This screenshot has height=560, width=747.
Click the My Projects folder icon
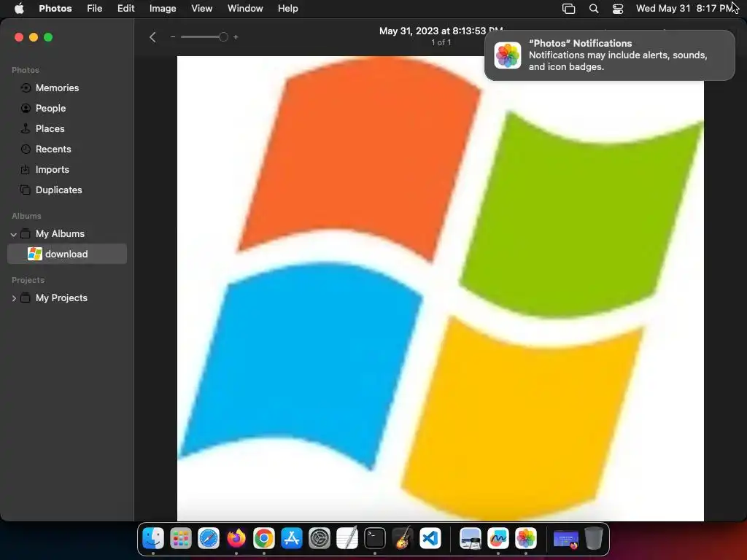[x=26, y=297]
